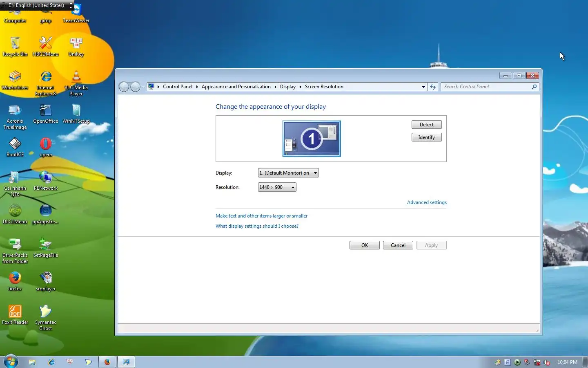Open the recent pages dropdown arrow
Viewport: 588px width, 368px height.
tap(143, 87)
